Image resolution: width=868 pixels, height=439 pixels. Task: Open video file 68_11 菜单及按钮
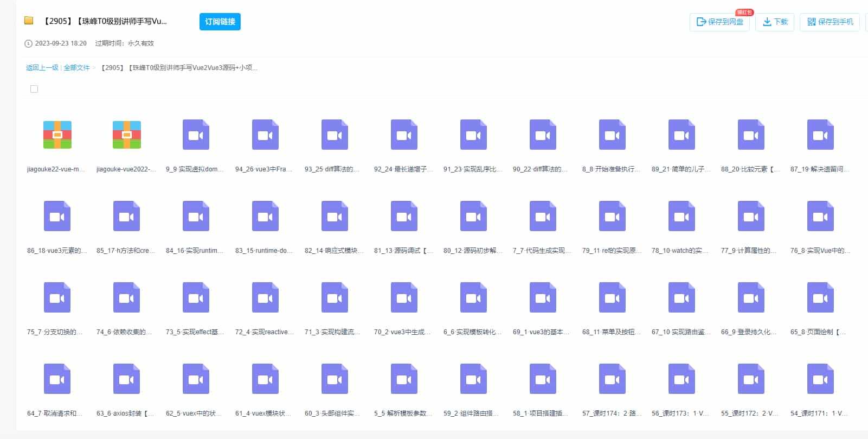point(613,297)
